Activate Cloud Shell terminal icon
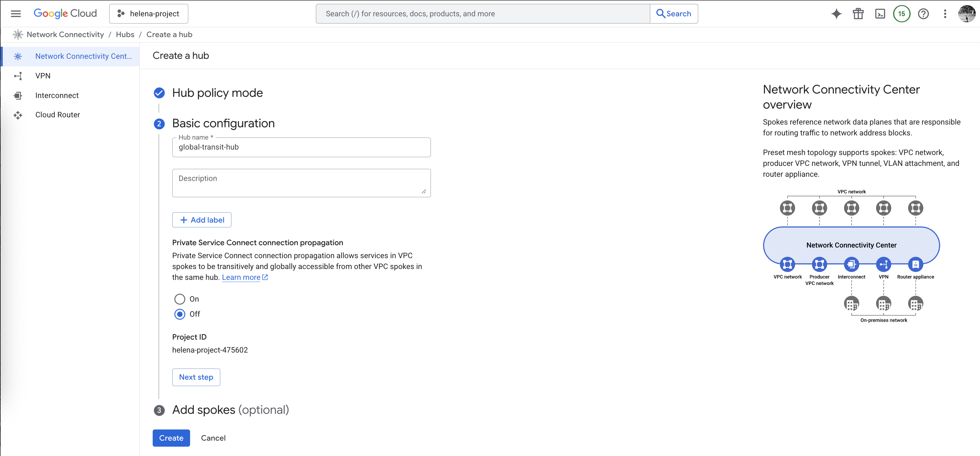This screenshot has height=456, width=980. (x=880, y=14)
